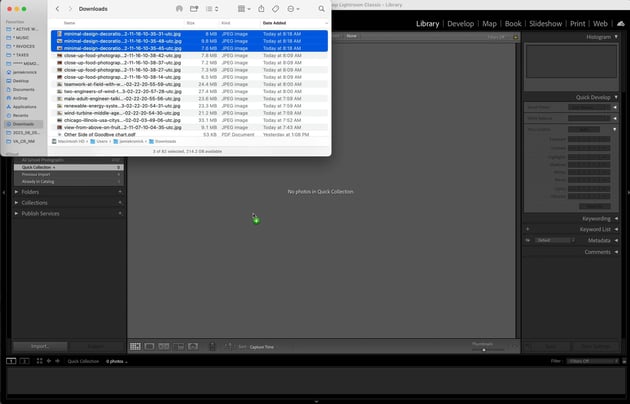
Task: Expand the Keywording panel
Action: 616,218
